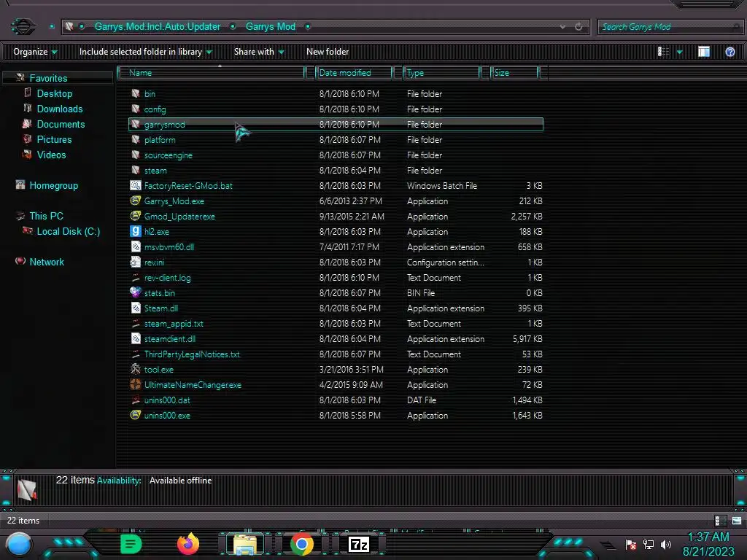Image resolution: width=747 pixels, height=560 pixels.
Task: Expand the view options dropdown arrow
Action: tap(679, 52)
